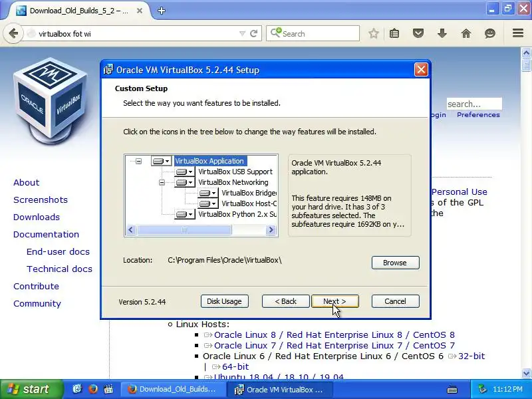Image resolution: width=532 pixels, height=399 pixels.
Task: Select VirtualBox Python 2.x Support item
Action: pyautogui.click(x=237, y=214)
